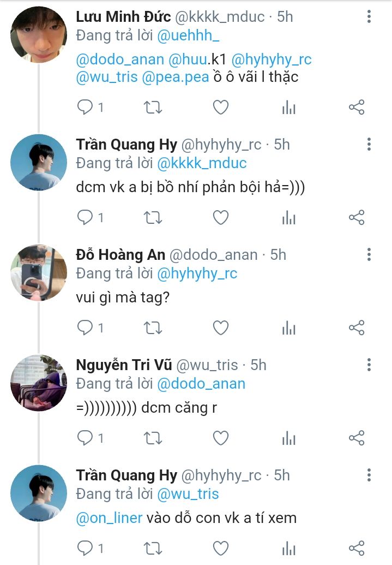Screen dimensions: 392x565
Task: Share Lưu Minh Đức's tweet
Action: pyautogui.click(x=356, y=108)
